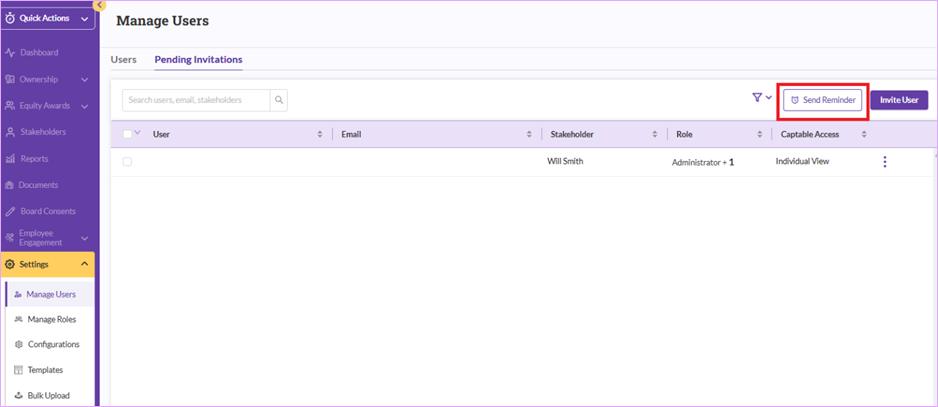This screenshot has width=938, height=407.
Task: Open Board Consents menu item
Action: click(47, 211)
